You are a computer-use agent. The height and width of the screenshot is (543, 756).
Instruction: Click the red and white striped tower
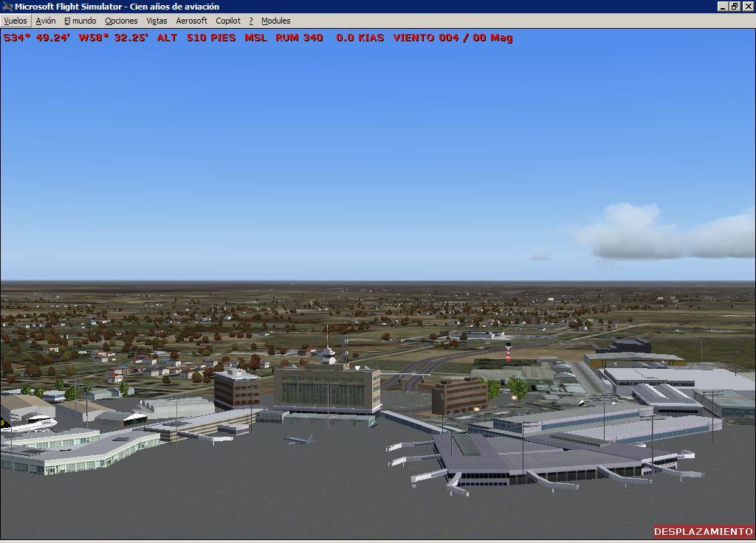508,353
